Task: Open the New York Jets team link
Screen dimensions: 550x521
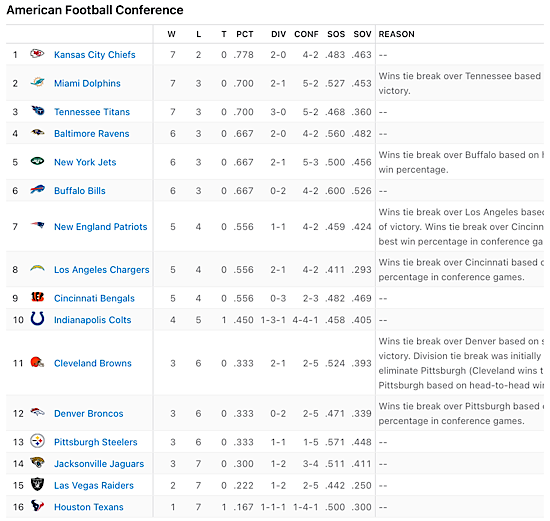Action: pos(85,162)
